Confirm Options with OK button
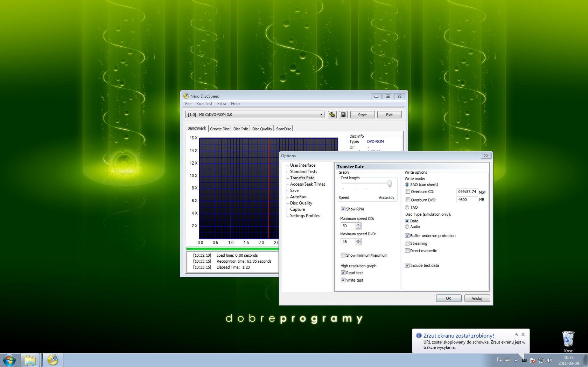Image resolution: width=588 pixels, height=367 pixels. (448, 298)
